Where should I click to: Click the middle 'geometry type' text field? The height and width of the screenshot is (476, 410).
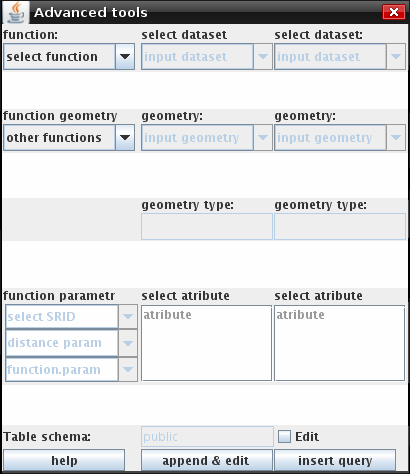207,227
